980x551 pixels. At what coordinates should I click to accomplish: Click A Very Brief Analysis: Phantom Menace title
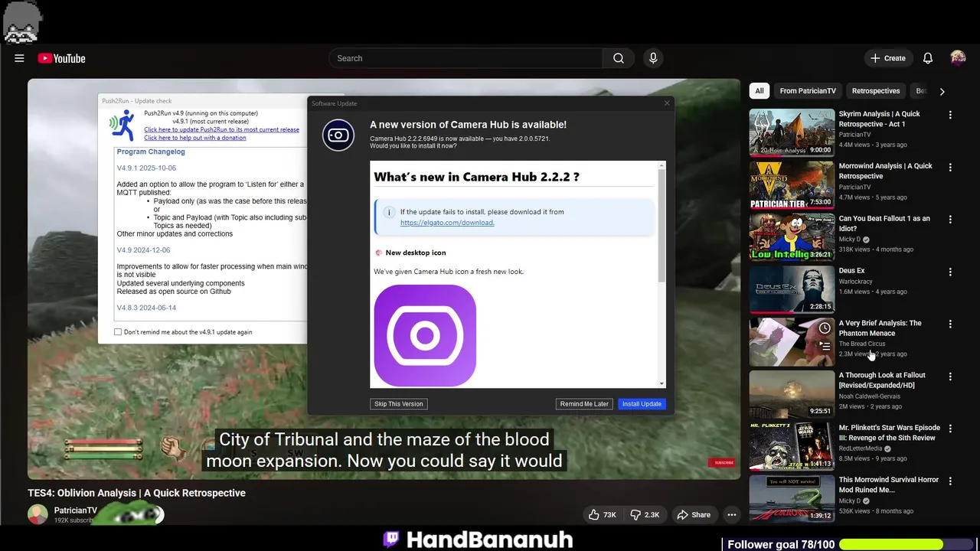[880, 328]
